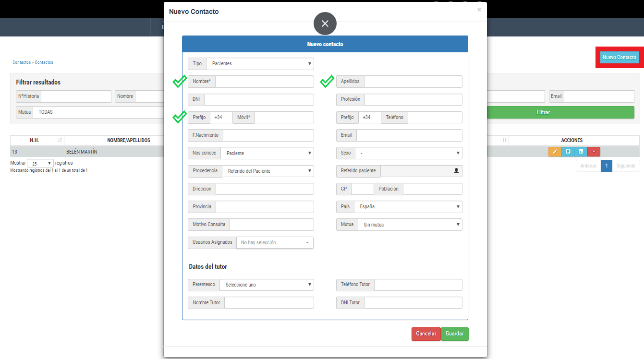Click the green Guardar button
The height and width of the screenshot is (359, 644).
pyautogui.click(x=454, y=334)
